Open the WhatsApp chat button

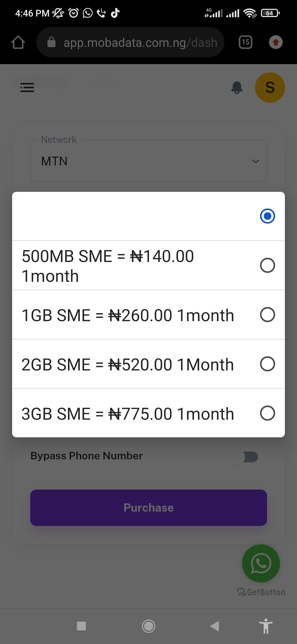[261, 563]
